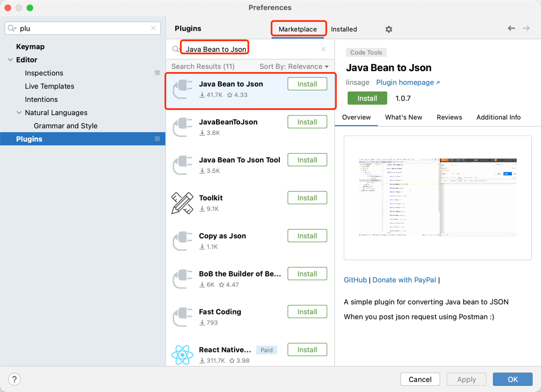Install the React Native paid plugin
Screen dimensions: 541x392
point(307,350)
